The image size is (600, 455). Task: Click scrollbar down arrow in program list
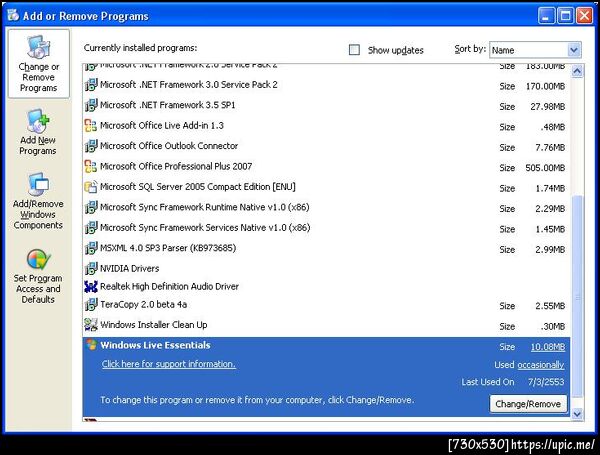tap(577, 414)
